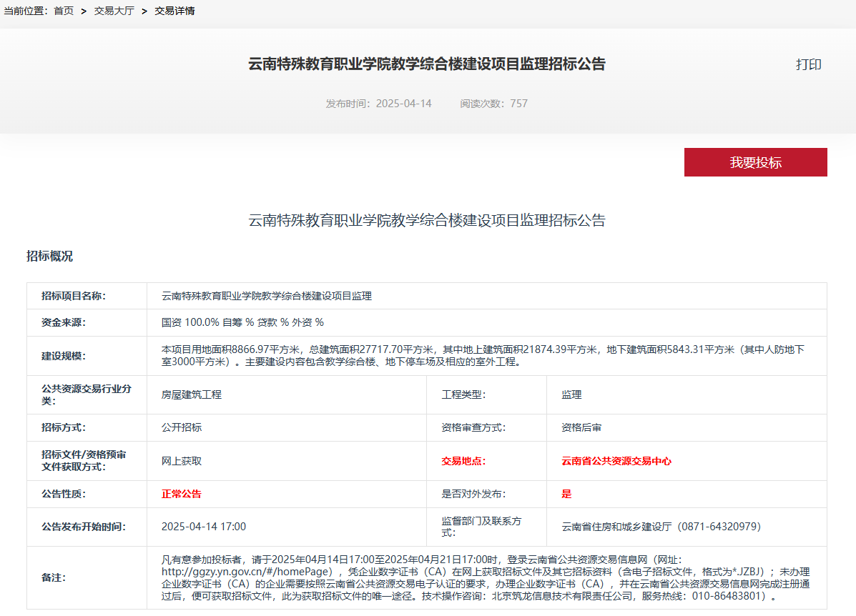Select the 招标概况 section heading
Image resolution: width=856 pixels, height=616 pixels.
[49, 257]
